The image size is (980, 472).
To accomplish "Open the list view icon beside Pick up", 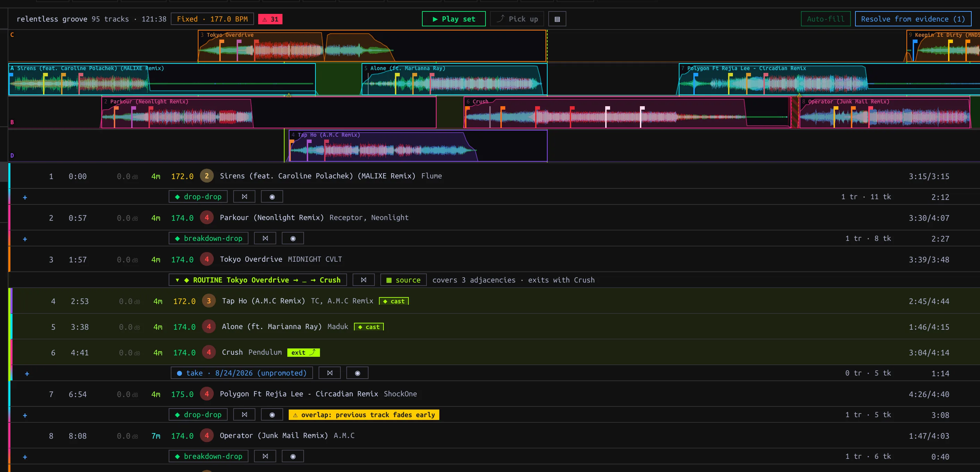I will coord(557,19).
